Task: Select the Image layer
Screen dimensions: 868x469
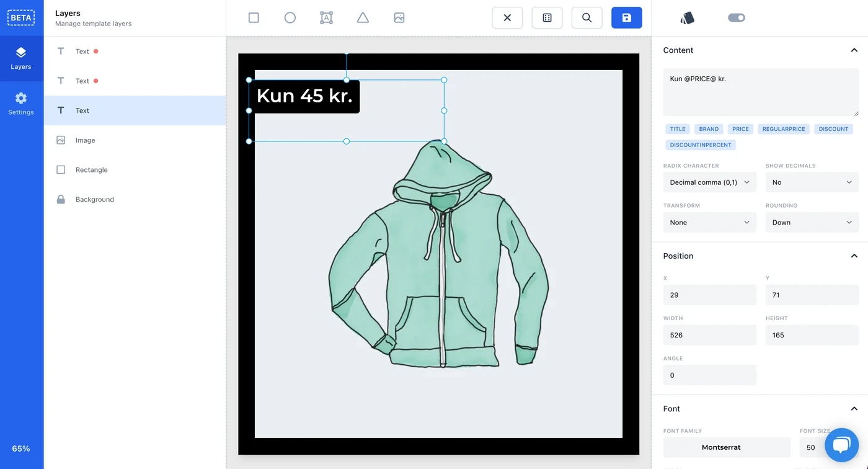Action: pyautogui.click(x=135, y=140)
